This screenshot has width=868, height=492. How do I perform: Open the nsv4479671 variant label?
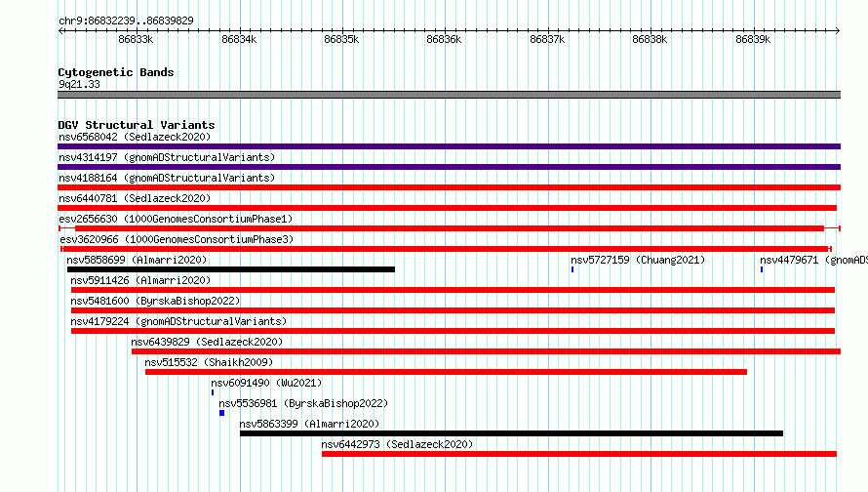[x=813, y=260]
